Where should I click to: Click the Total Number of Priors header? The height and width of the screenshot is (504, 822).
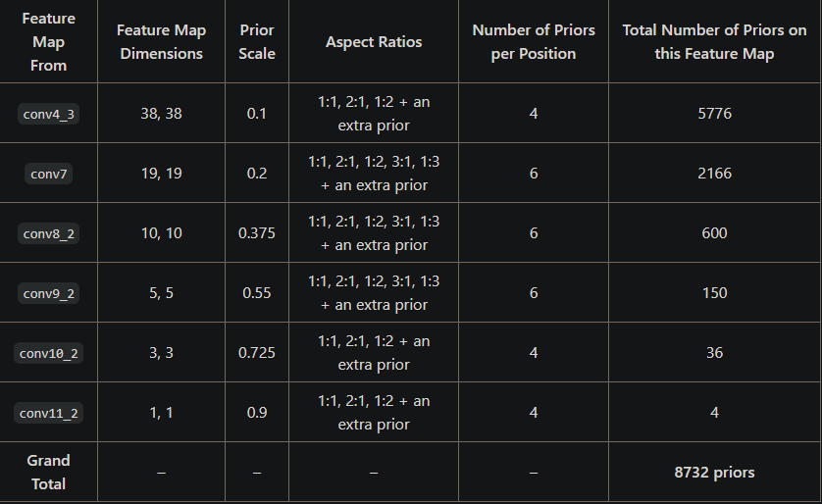pyautogui.click(x=714, y=42)
